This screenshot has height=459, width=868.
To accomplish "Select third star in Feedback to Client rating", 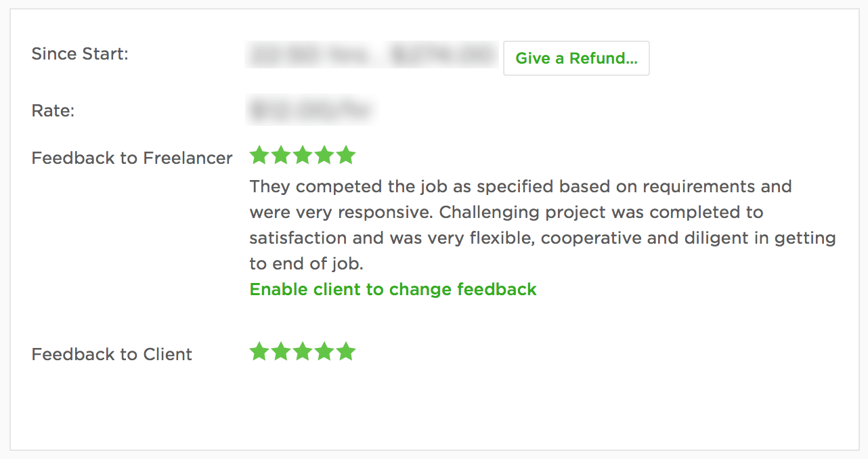I will tap(303, 351).
